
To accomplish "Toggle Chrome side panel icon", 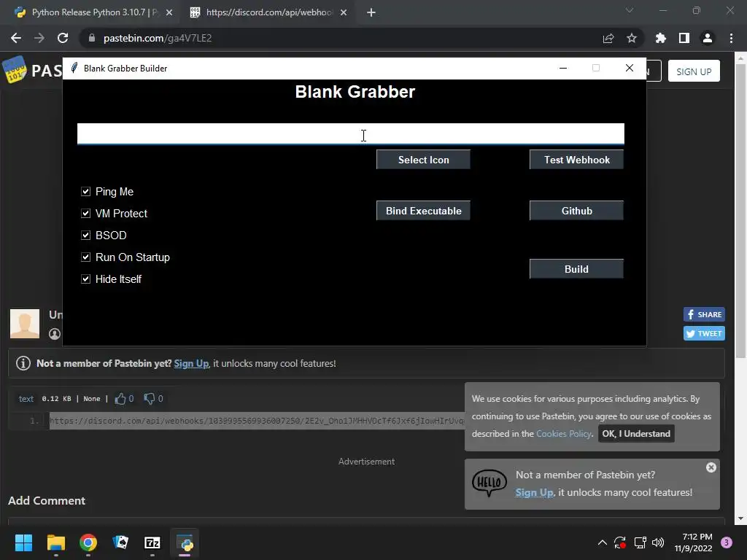I will tap(684, 38).
